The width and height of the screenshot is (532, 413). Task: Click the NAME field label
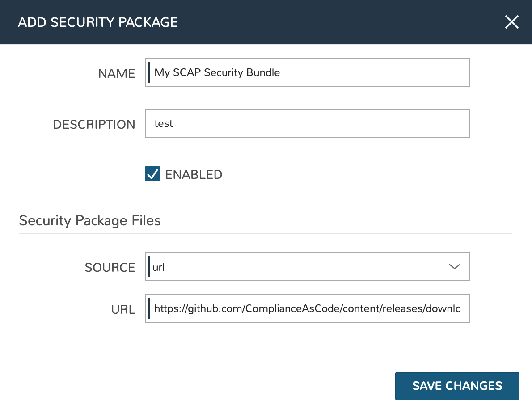(117, 73)
